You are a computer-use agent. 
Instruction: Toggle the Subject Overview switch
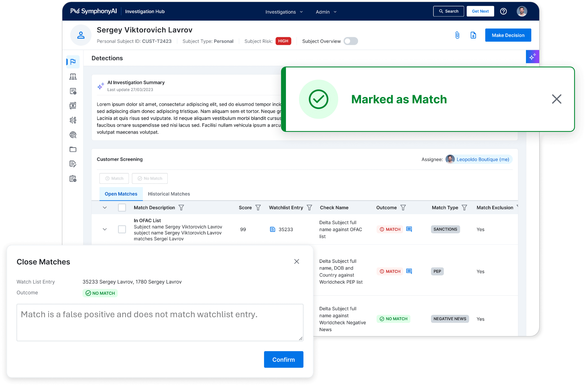[351, 41]
